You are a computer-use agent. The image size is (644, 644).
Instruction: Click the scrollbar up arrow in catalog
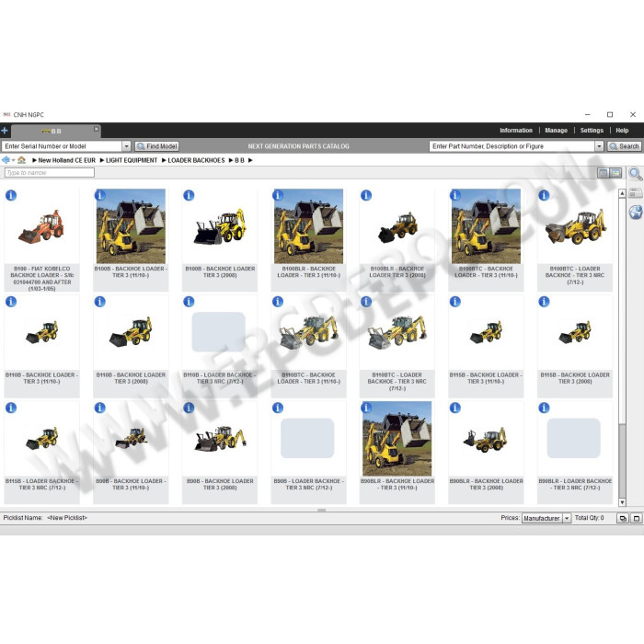622,193
